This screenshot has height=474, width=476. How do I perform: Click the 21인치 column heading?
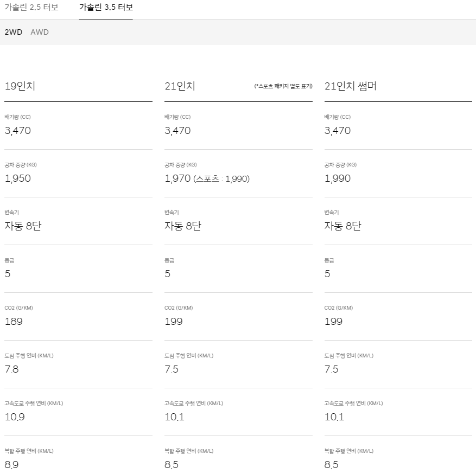coord(180,86)
